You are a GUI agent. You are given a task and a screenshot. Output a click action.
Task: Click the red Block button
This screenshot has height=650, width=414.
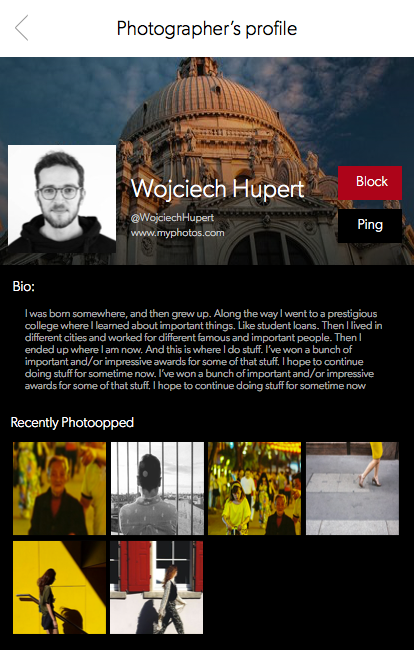click(370, 183)
